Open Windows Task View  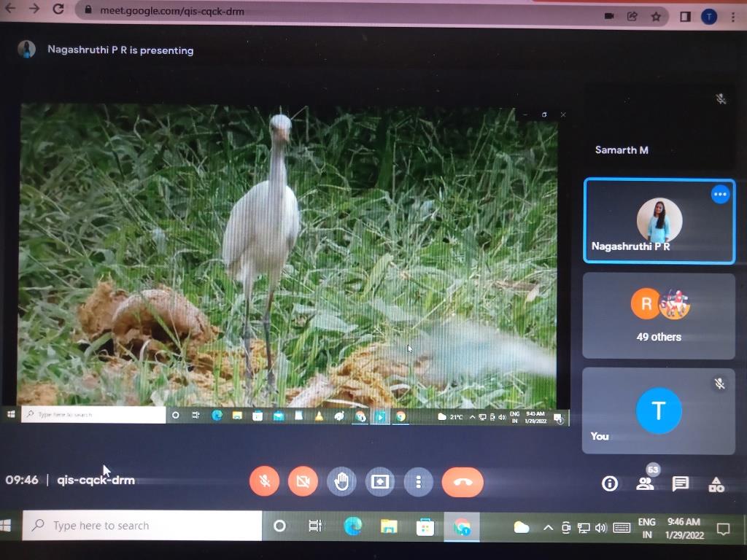[x=315, y=526]
